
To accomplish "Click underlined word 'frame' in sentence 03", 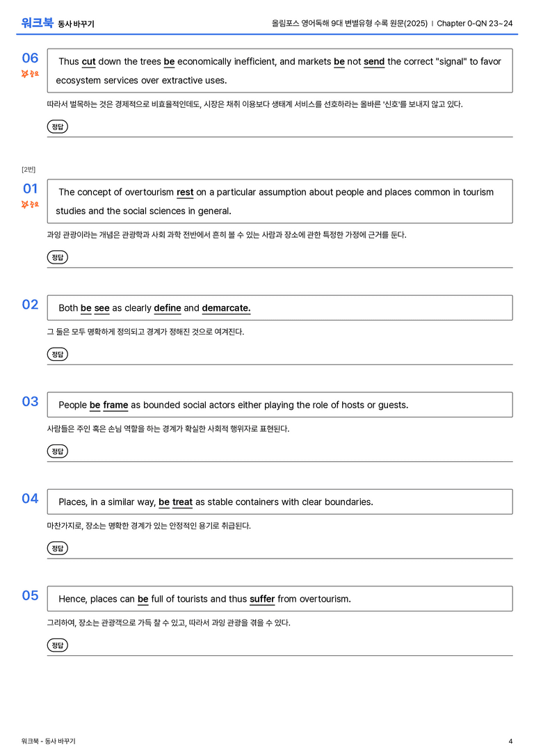I will (115, 405).
